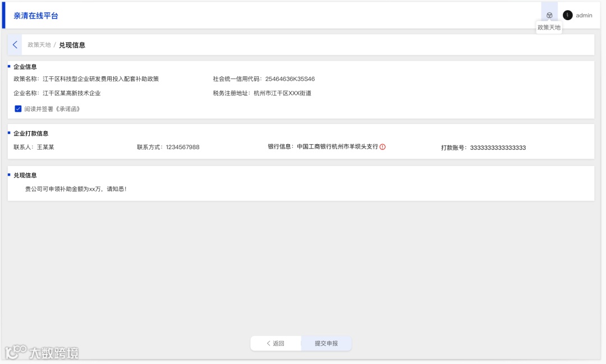Select address 杭州市江干区XXX街道
The width and height of the screenshot is (606, 364).
pos(282,93)
